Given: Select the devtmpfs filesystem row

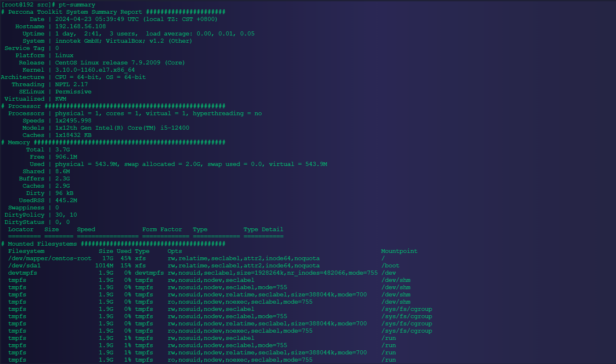Looking at the screenshot, I should [x=23, y=273].
